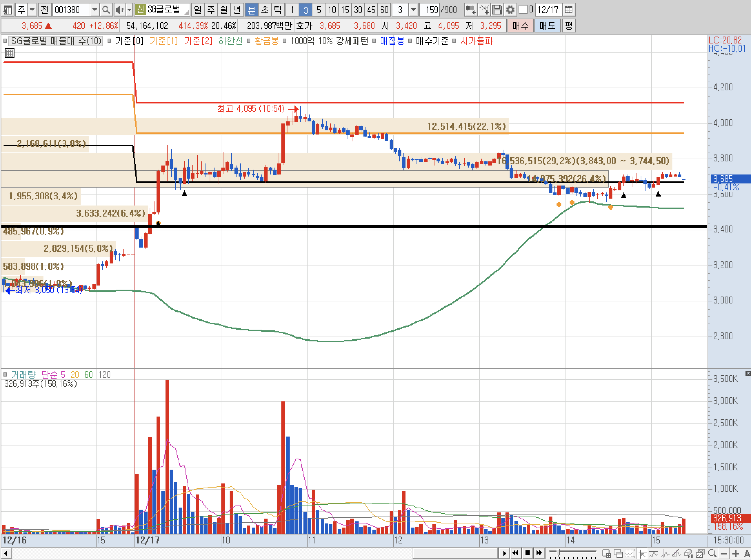Switch to the 일 daily chart tab
Image resolution: width=751 pixels, height=560 pixels.
(x=198, y=10)
